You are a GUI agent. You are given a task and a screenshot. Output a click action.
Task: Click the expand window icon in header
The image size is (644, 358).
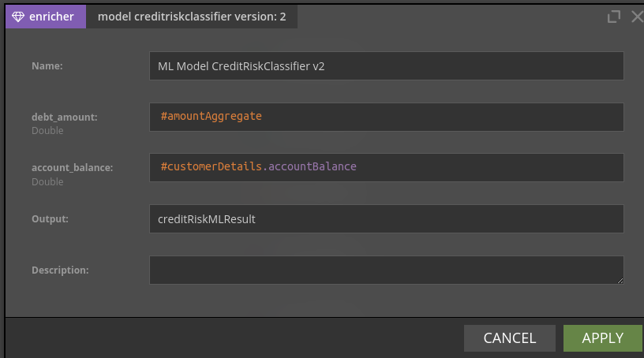coord(613,17)
